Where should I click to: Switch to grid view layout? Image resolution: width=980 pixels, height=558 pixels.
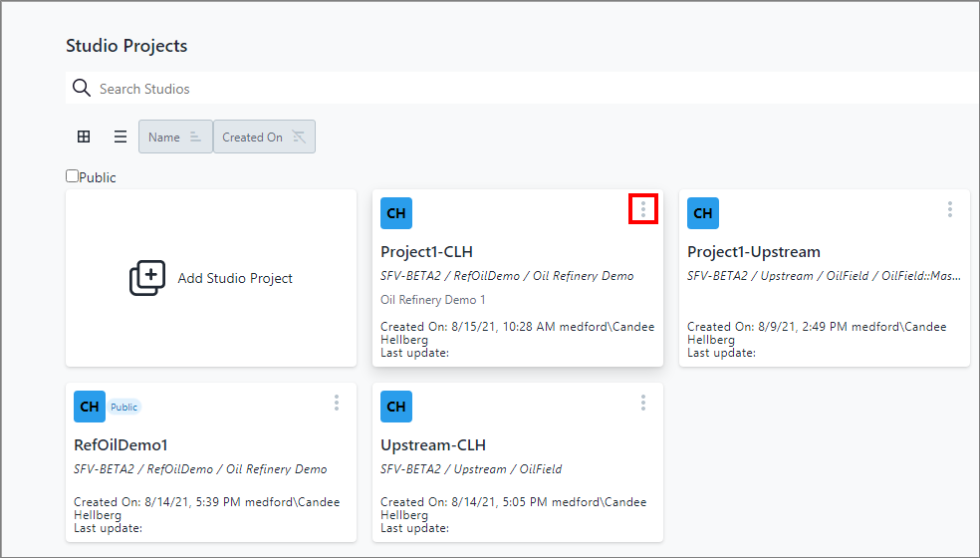[x=84, y=138]
